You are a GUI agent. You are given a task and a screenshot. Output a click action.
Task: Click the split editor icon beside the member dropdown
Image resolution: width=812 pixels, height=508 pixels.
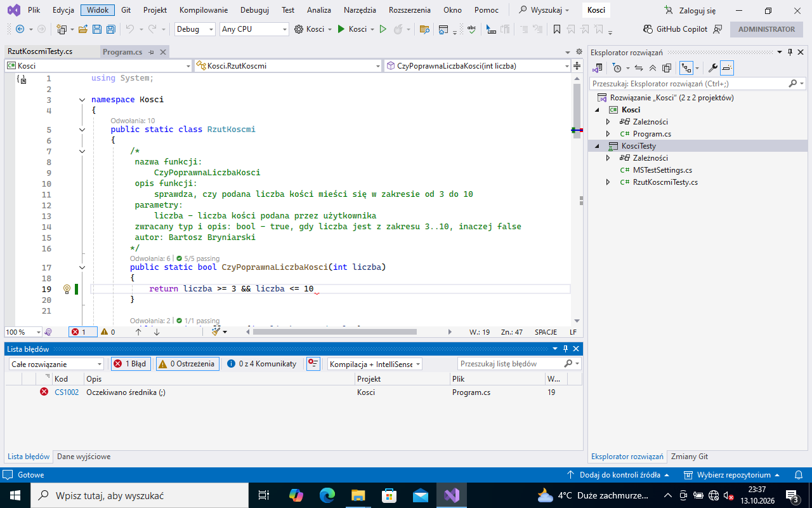tap(577, 65)
